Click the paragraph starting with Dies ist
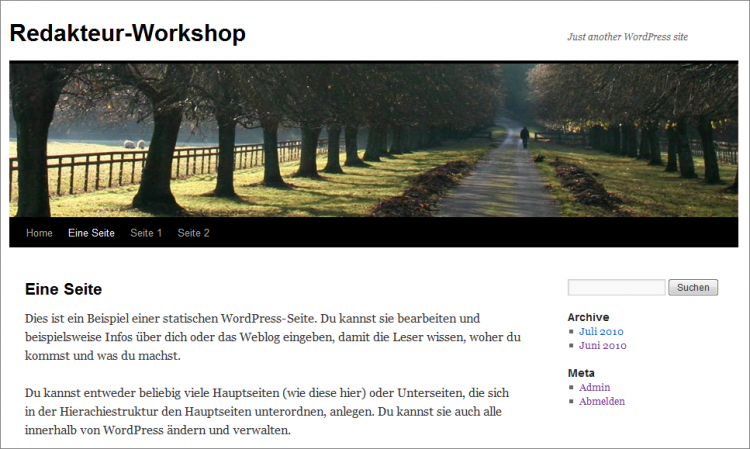 coord(272,338)
